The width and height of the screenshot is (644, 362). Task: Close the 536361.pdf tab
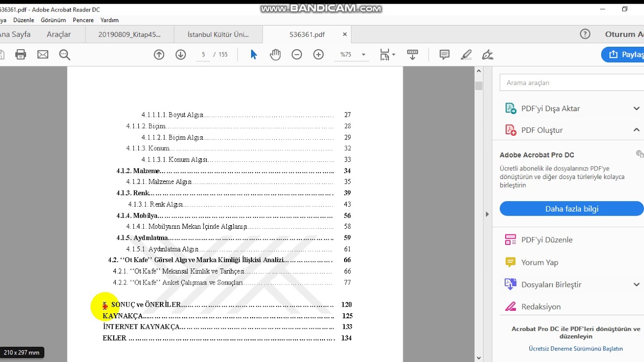(345, 34)
